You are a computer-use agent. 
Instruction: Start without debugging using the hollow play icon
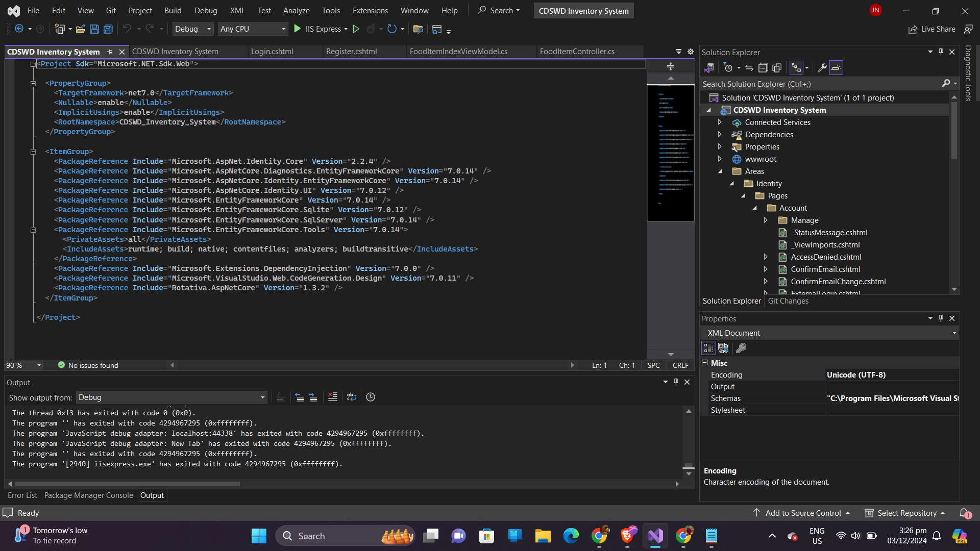356,29
